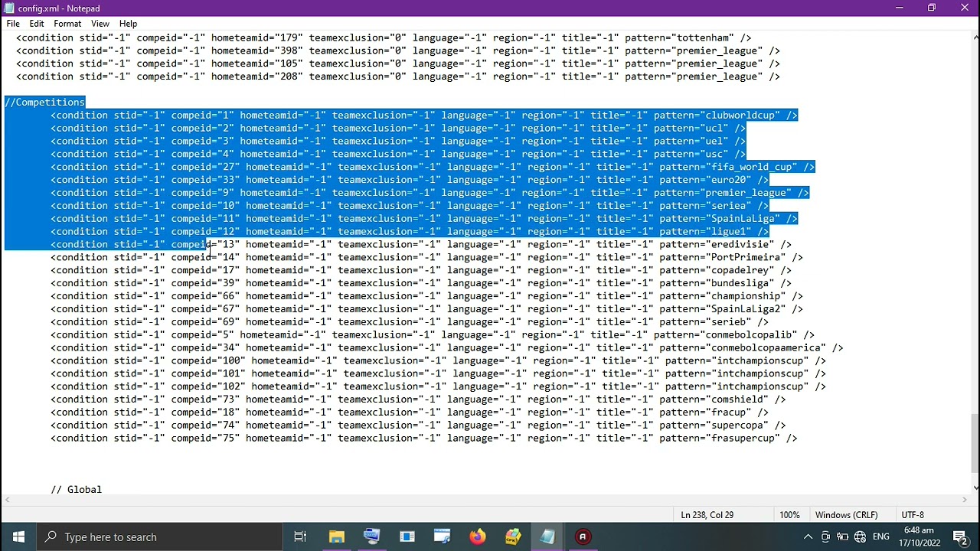Launch Firefox from the taskbar
This screenshot has width=980, height=551.
coord(477,536)
